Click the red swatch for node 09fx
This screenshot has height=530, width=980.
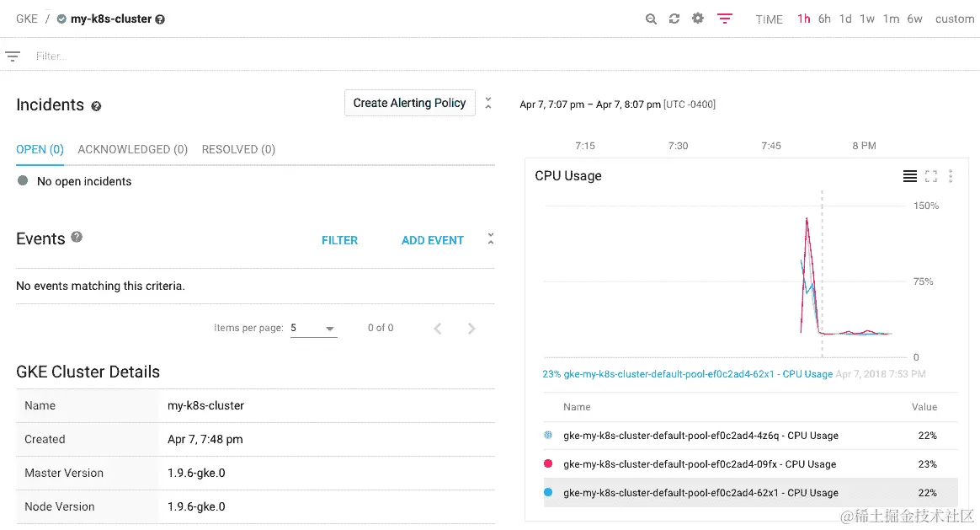click(x=548, y=463)
